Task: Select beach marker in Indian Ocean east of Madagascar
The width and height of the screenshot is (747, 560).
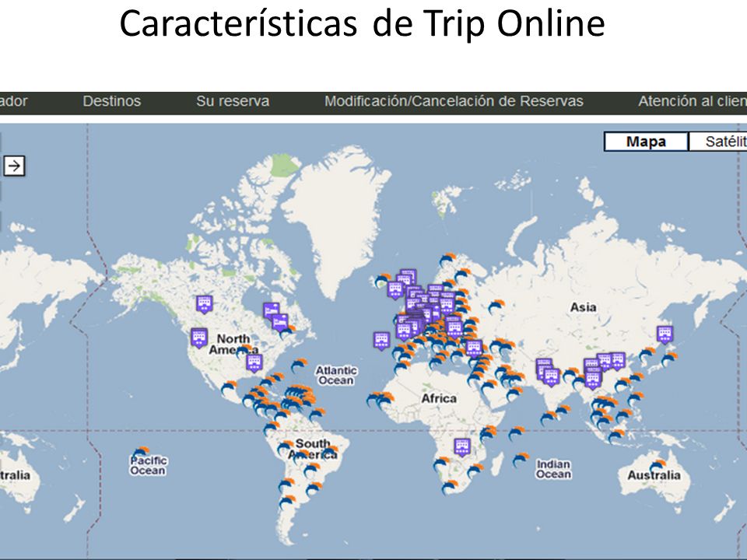Action: click(x=521, y=460)
